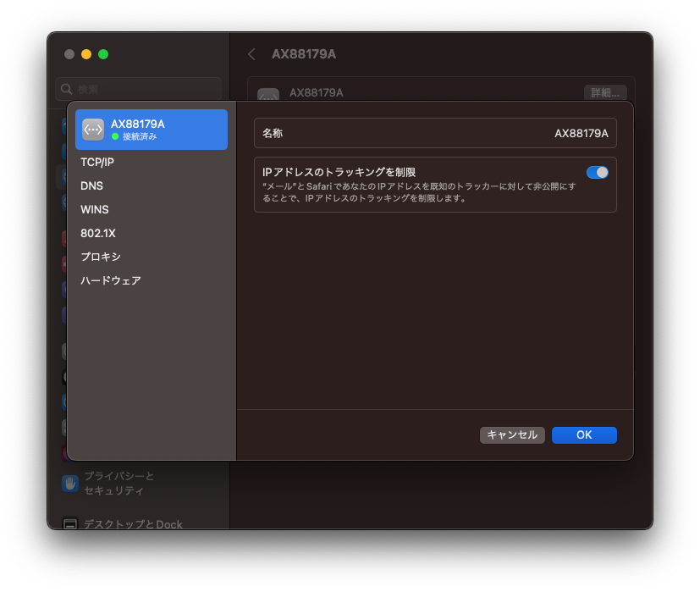
Task: Open the ハードウェア settings pane
Action: (109, 279)
